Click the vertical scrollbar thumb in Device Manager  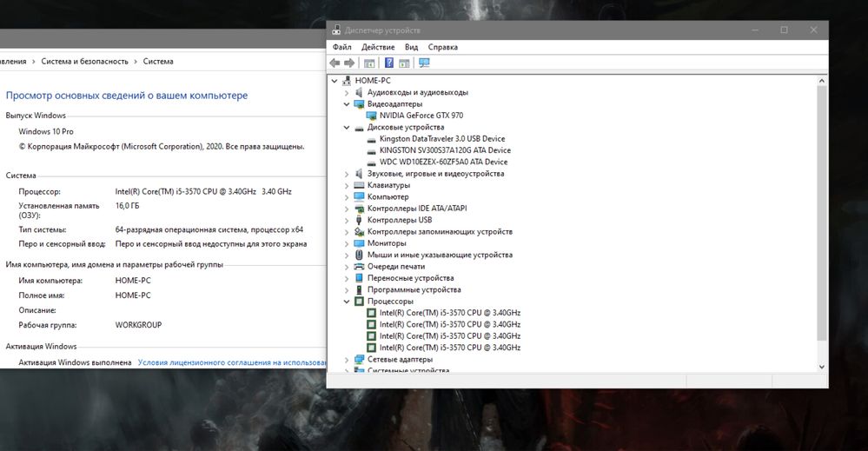click(x=821, y=213)
